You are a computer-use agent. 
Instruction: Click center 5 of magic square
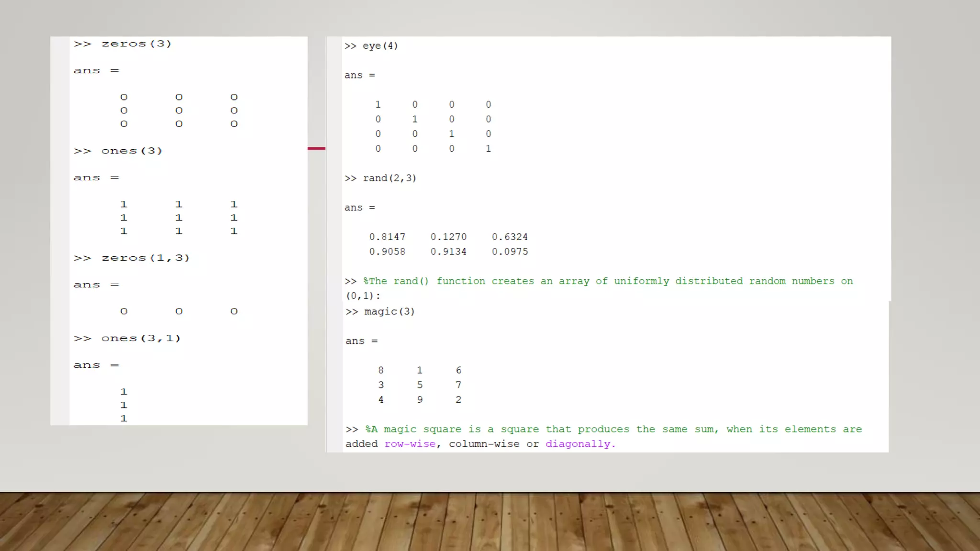click(420, 385)
